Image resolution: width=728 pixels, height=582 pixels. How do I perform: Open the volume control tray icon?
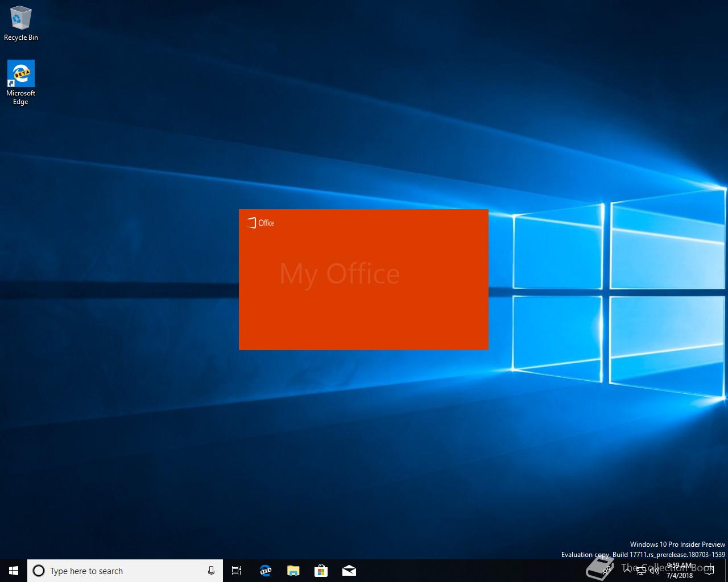655,571
